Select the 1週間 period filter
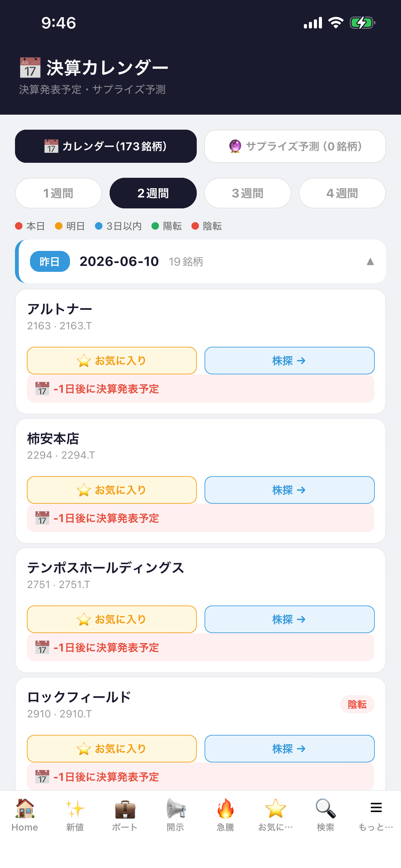 pos(59,193)
